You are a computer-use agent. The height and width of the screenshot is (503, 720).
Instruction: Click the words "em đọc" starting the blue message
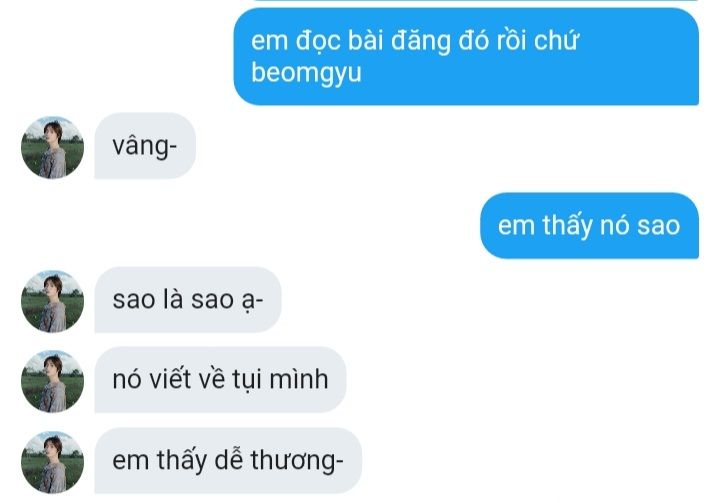(295, 41)
